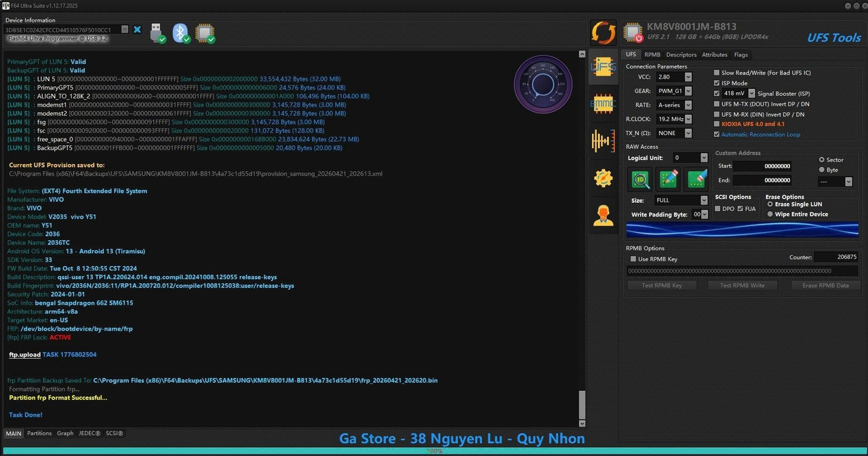Click the RPMB key hex field
The width and height of the screenshot is (868, 456).
click(x=743, y=271)
